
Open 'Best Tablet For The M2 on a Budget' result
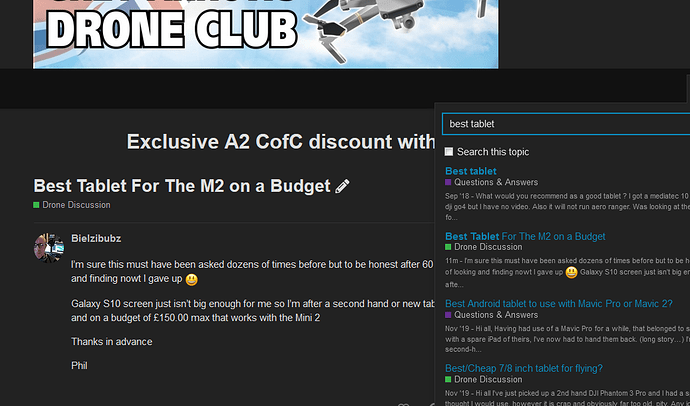(x=525, y=236)
